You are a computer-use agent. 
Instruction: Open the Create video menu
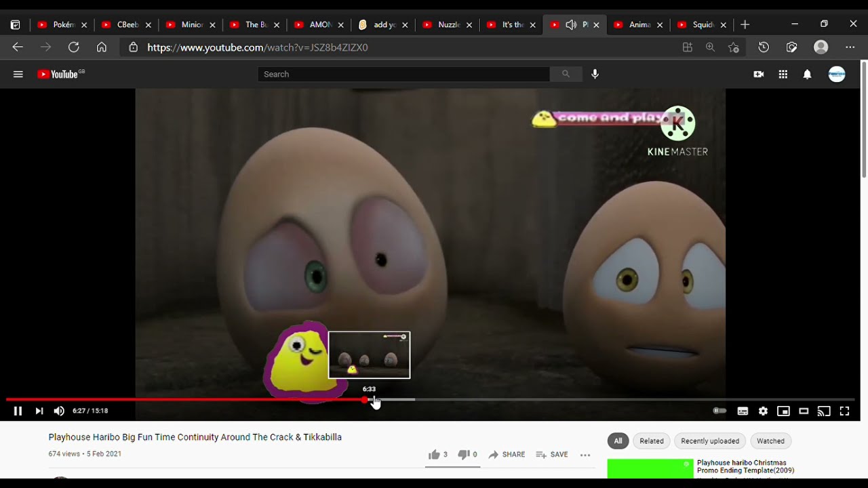(758, 75)
